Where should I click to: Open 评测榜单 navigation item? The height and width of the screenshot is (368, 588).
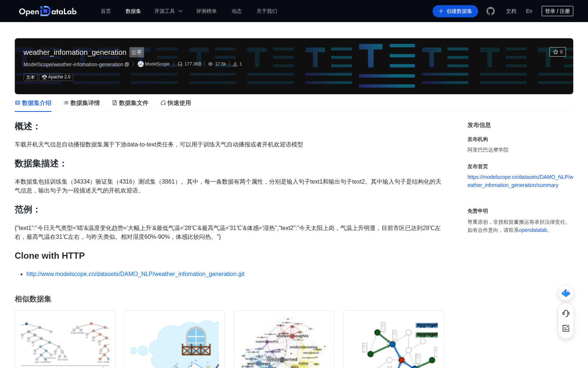click(x=207, y=11)
